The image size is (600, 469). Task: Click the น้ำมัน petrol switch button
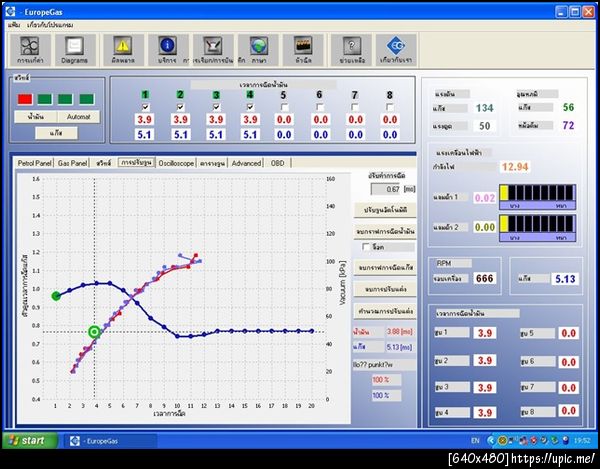pos(36,117)
